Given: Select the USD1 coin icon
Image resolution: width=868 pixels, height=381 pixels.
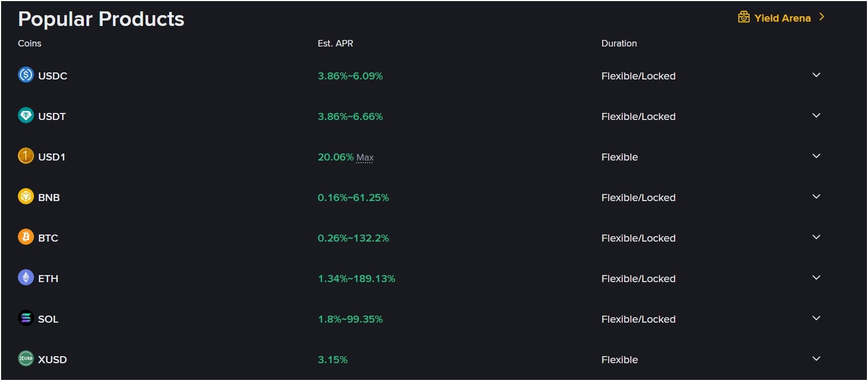Looking at the screenshot, I should pos(25,156).
